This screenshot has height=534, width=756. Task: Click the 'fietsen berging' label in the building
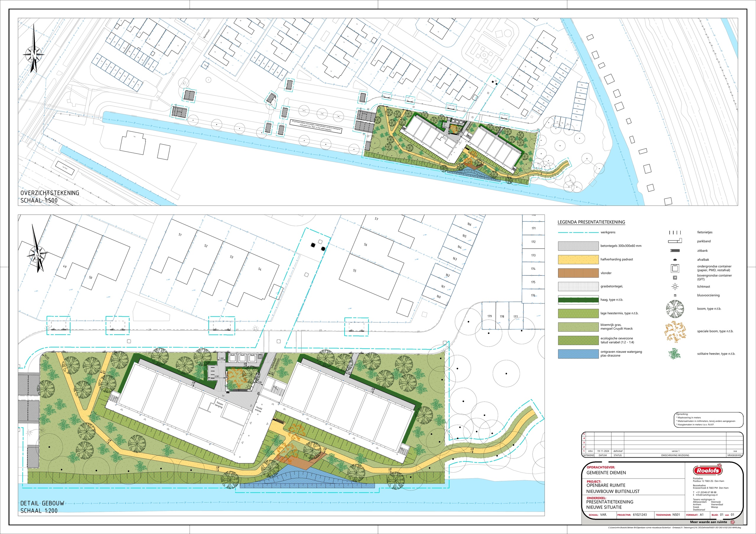coord(219,405)
